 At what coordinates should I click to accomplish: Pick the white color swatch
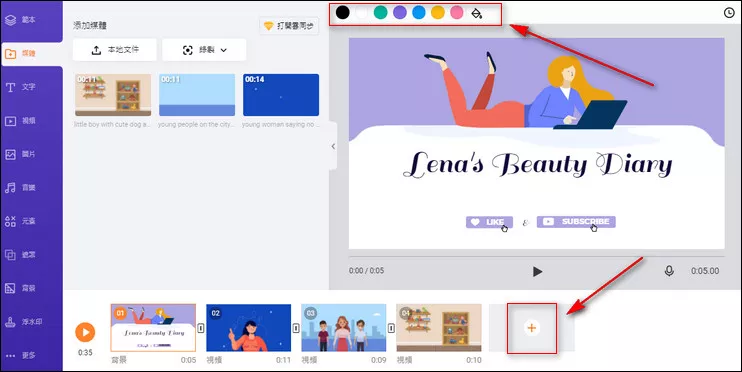tap(362, 13)
